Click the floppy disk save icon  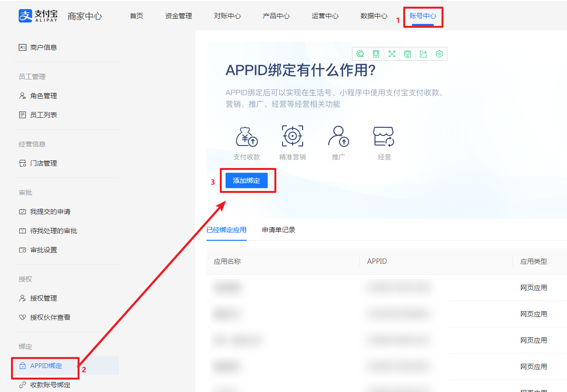pos(408,54)
